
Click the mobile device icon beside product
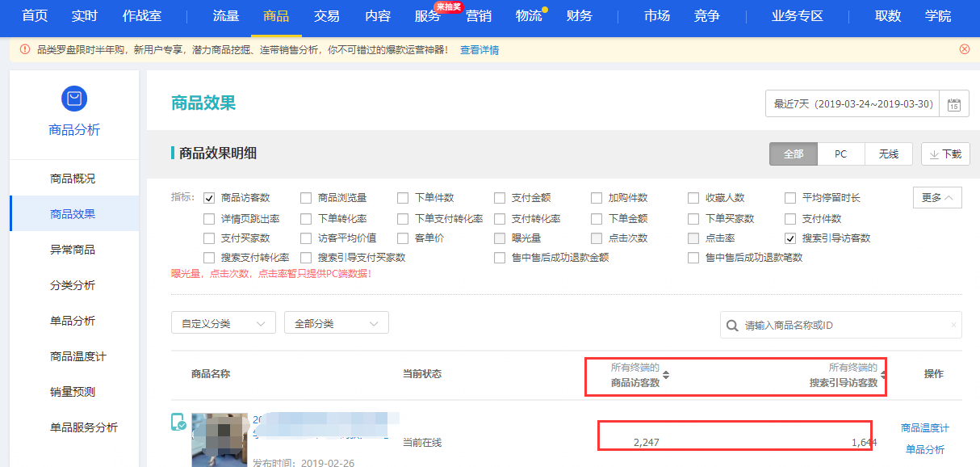pyautogui.click(x=178, y=422)
